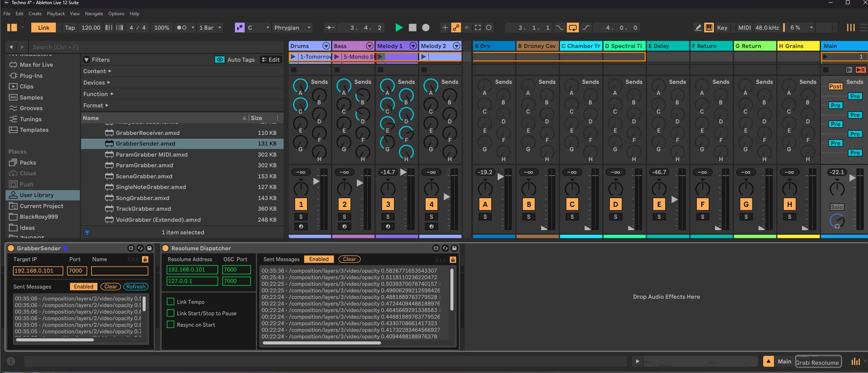Image resolution: width=868 pixels, height=373 pixels.
Task: Toggle the Scale Mode icon next to C
Action: pos(240,28)
